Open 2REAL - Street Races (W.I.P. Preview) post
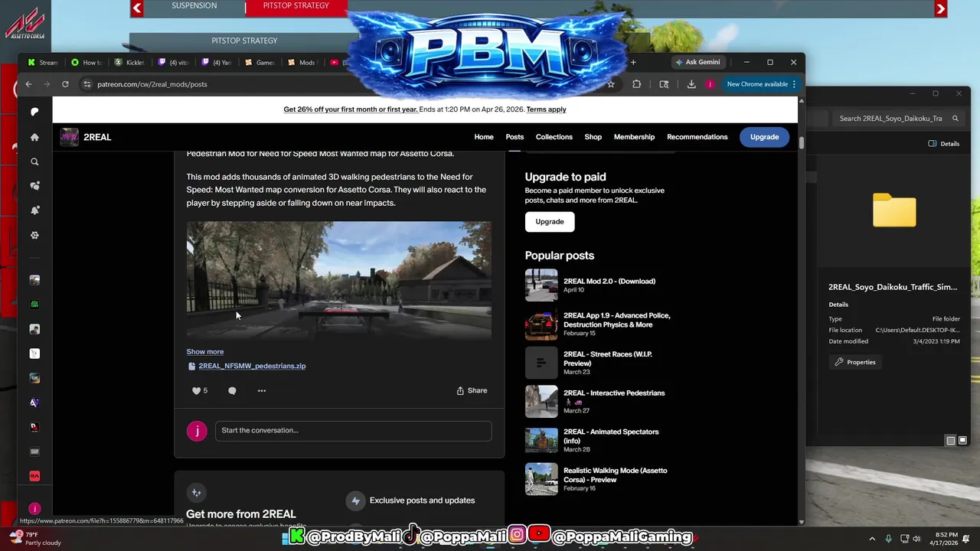 pyautogui.click(x=608, y=358)
